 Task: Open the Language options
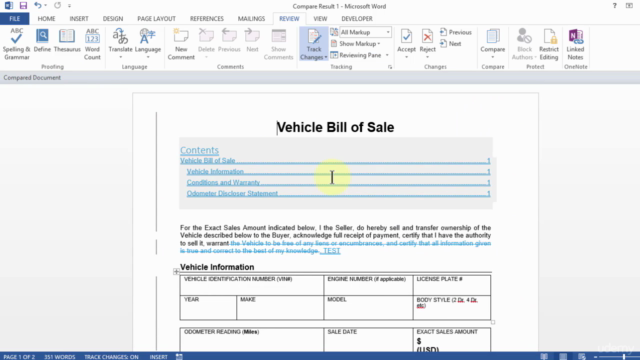[148, 43]
